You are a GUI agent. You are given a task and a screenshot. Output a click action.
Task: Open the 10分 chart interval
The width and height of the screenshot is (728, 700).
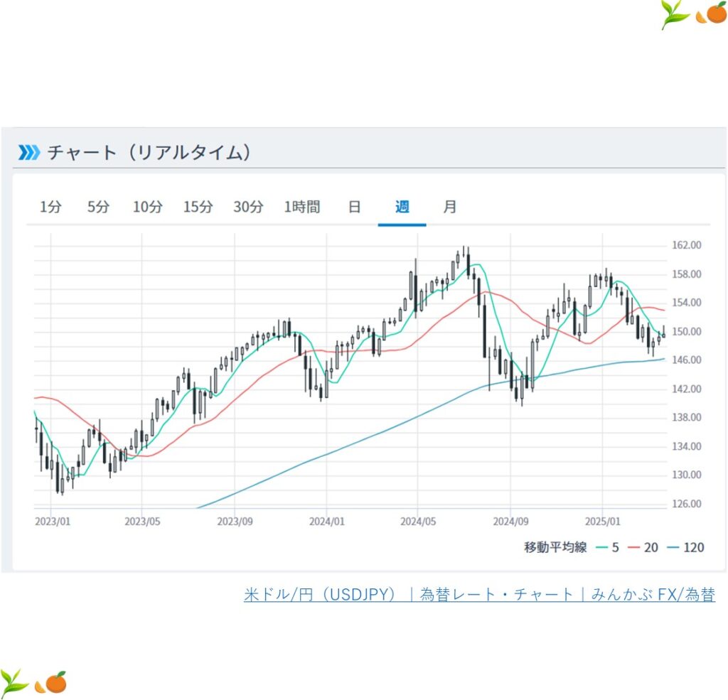tap(147, 207)
